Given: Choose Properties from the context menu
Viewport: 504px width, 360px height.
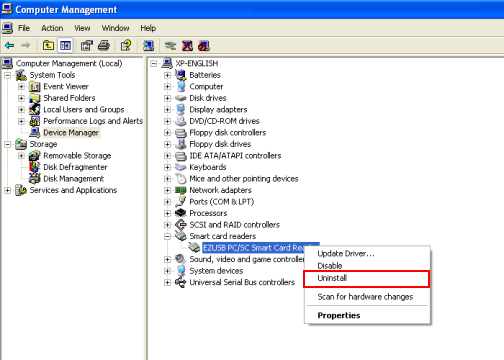Looking at the screenshot, I should (x=367, y=315).
